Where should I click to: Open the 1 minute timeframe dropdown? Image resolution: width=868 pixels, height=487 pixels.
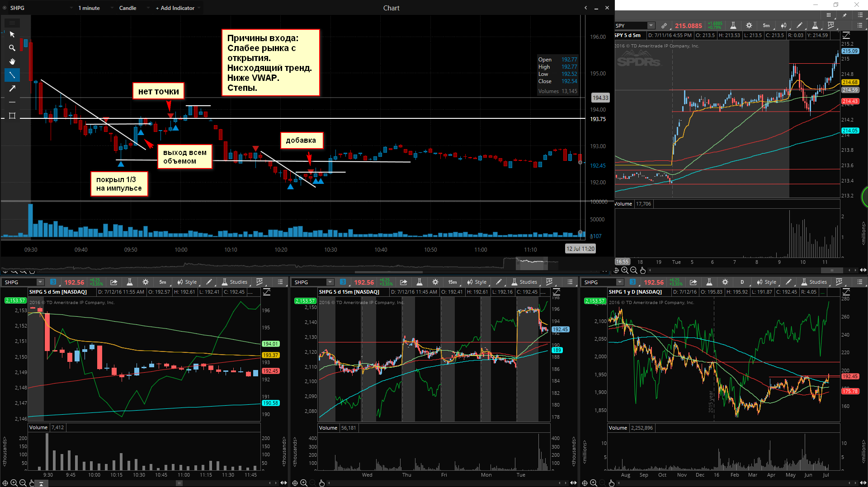coord(89,8)
